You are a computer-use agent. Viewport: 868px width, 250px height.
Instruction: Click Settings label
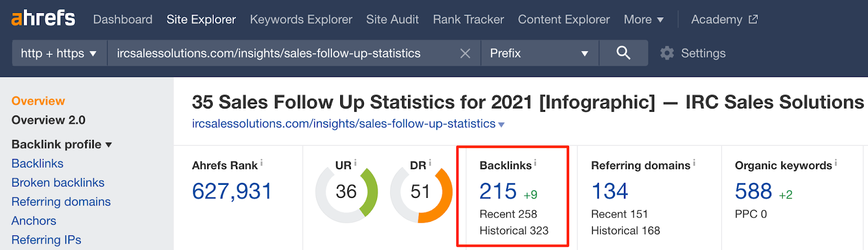pyautogui.click(x=703, y=53)
